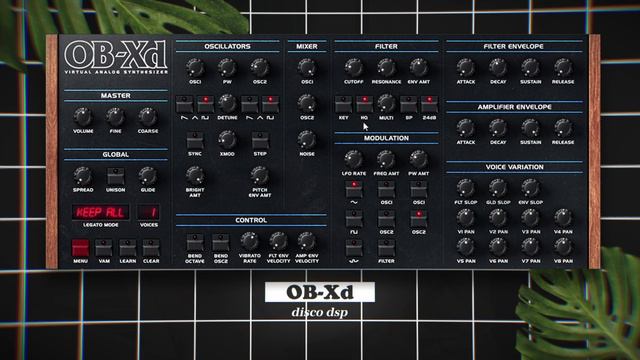Click the GLIDE knob in Global

point(148,176)
